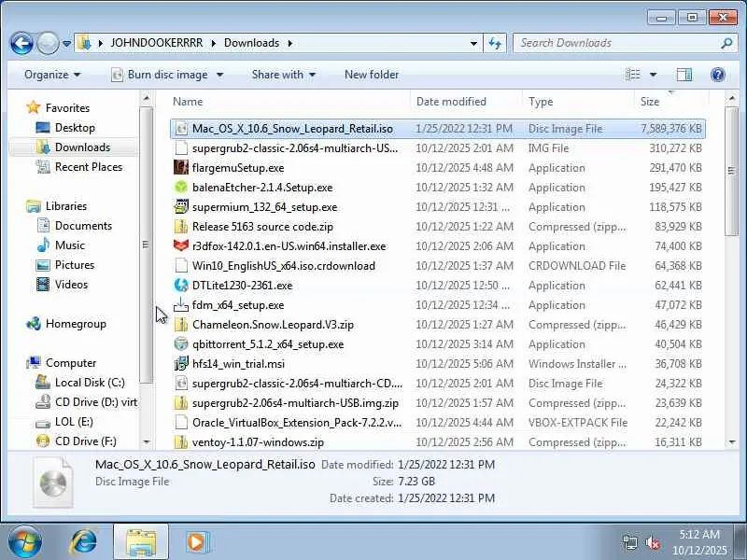
Task: Open the Share with menu
Action: click(x=284, y=75)
